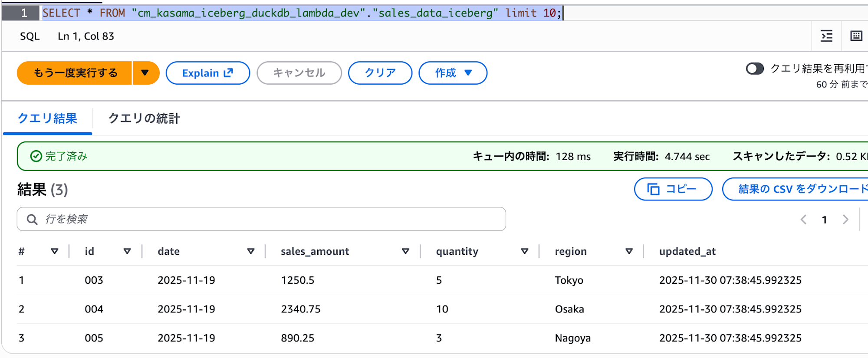Select the クエリ結果 tab
The height and width of the screenshot is (358, 868).
click(x=47, y=118)
